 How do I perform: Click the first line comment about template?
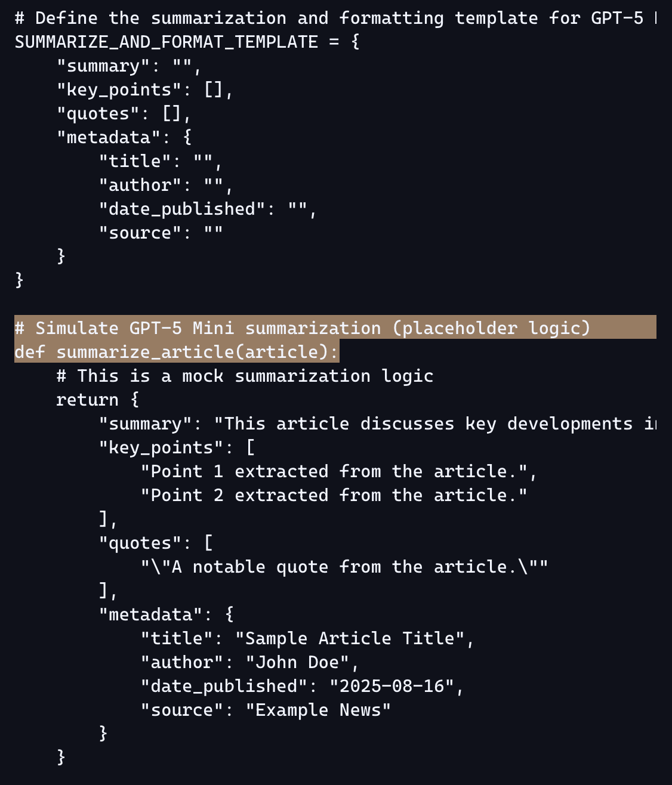335,18
